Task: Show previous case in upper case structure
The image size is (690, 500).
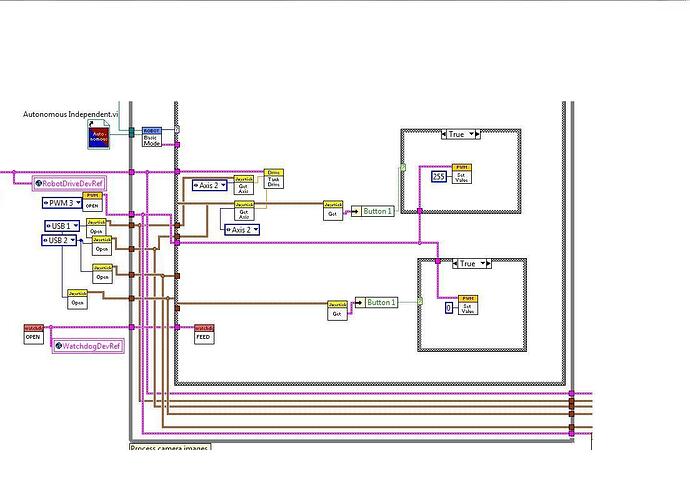Action: click(x=444, y=134)
